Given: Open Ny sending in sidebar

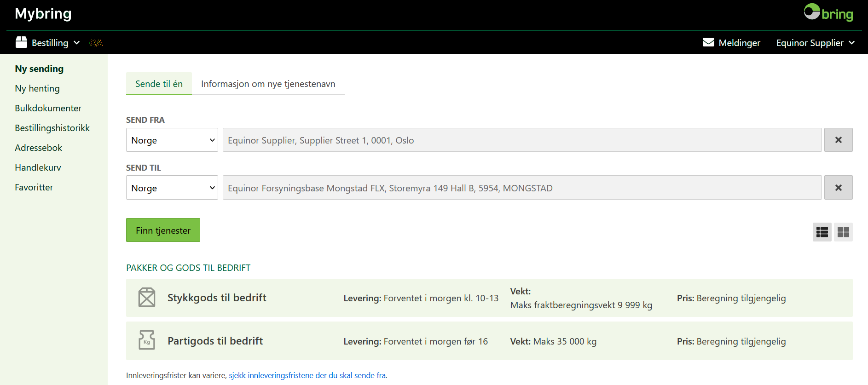Looking at the screenshot, I should 39,69.
